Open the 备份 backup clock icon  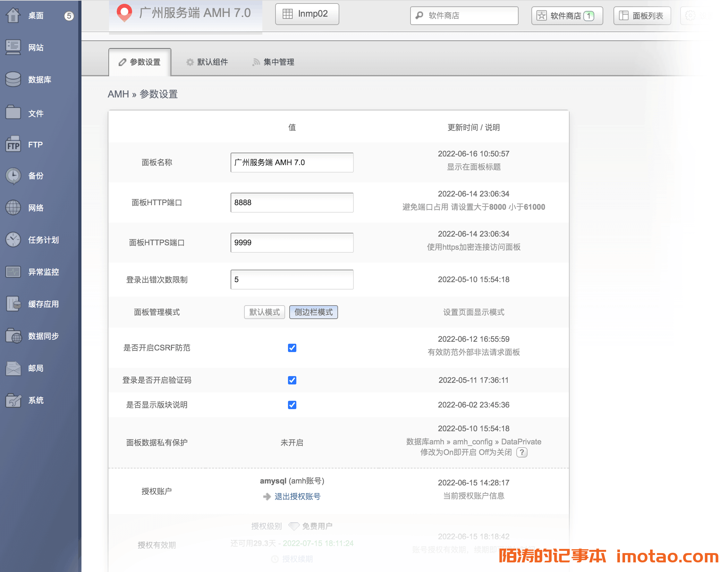click(13, 176)
